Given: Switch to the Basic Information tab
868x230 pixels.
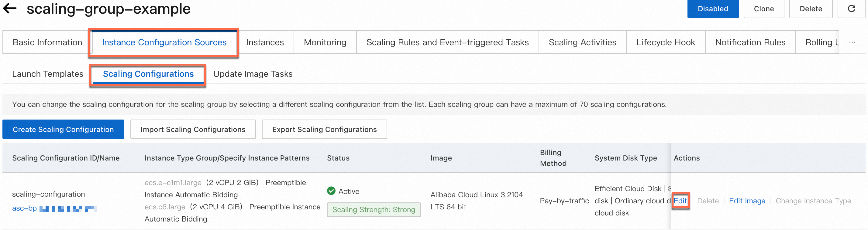Looking at the screenshot, I should [x=47, y=42].
